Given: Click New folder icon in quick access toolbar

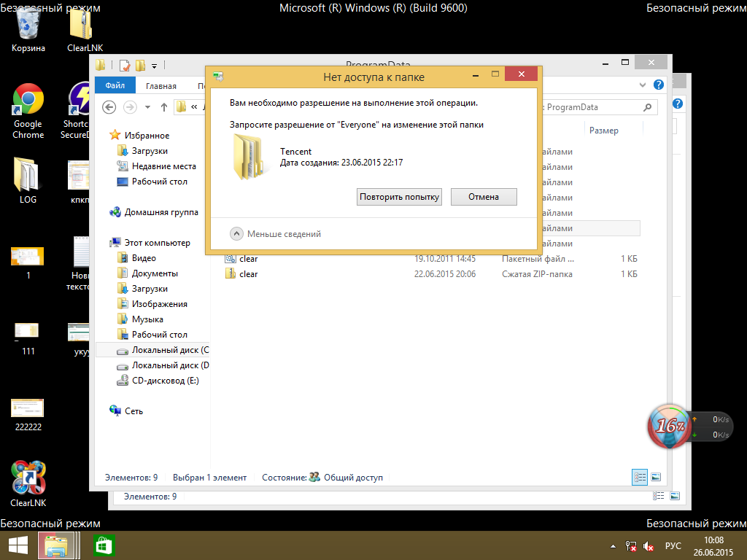Looking at the screenshot, I should pyautogui.click(x=141, y=65).
